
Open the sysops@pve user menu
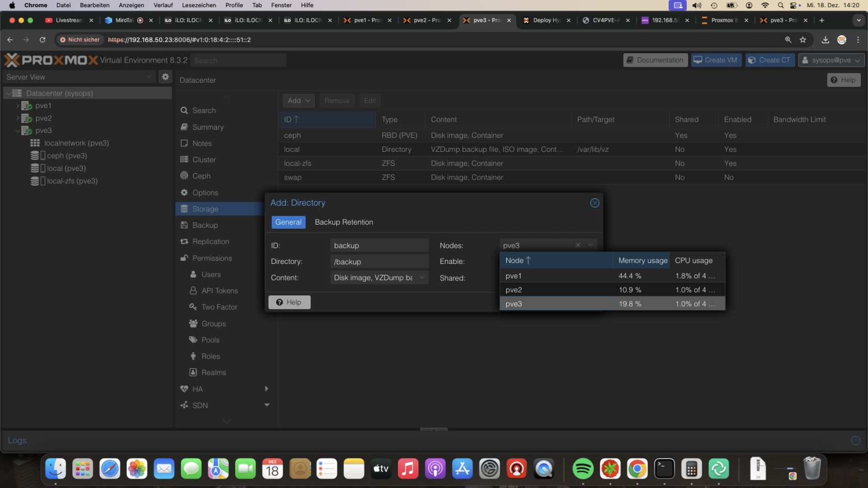(x=831, y=60)
